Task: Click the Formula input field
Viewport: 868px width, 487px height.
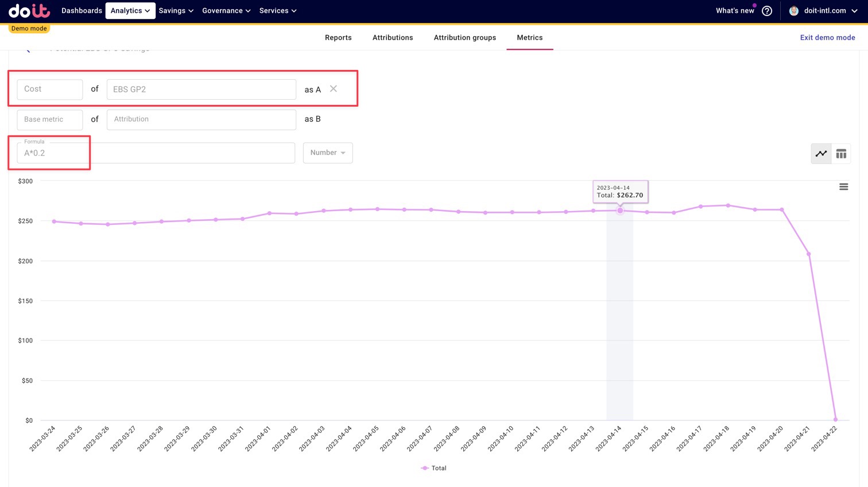Action: (x=156, y=153)
